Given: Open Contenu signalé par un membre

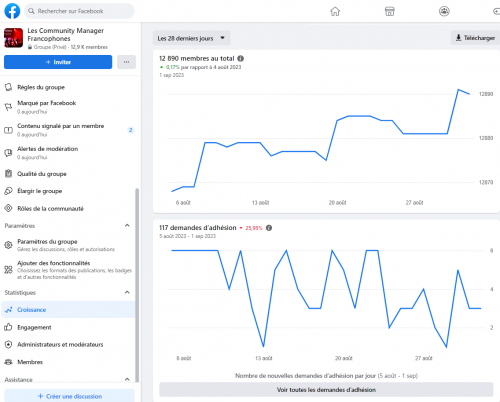Looking at the screenshot, I should [x=68, y=130].
